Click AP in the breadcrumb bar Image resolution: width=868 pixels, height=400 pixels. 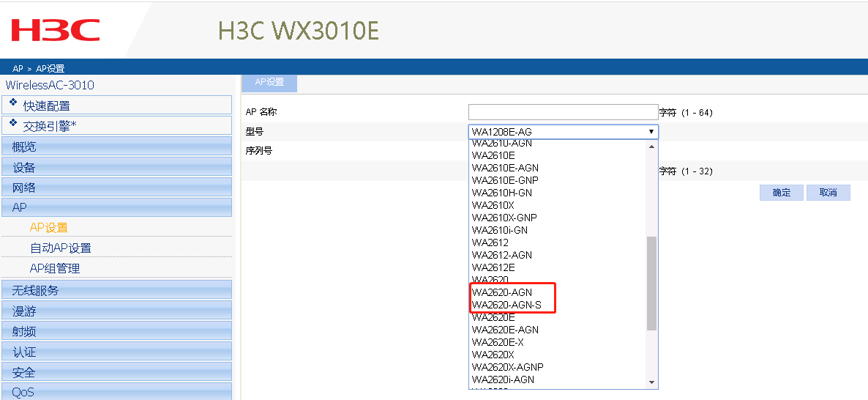[18, 69]
